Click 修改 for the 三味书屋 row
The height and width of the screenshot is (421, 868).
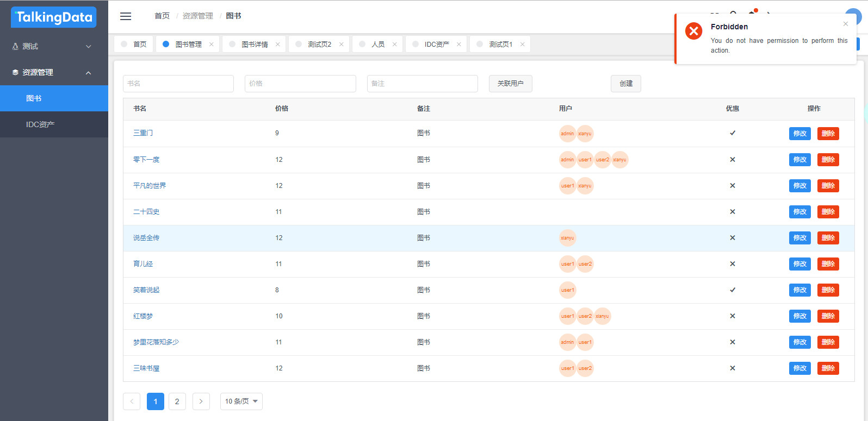click(x=799, y=368)
